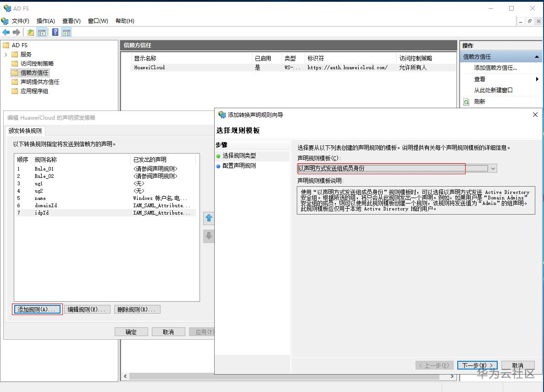Click 添加信赖方信任... action link
Viewport: 544px width, 392px height.
(x=495, y=68)
